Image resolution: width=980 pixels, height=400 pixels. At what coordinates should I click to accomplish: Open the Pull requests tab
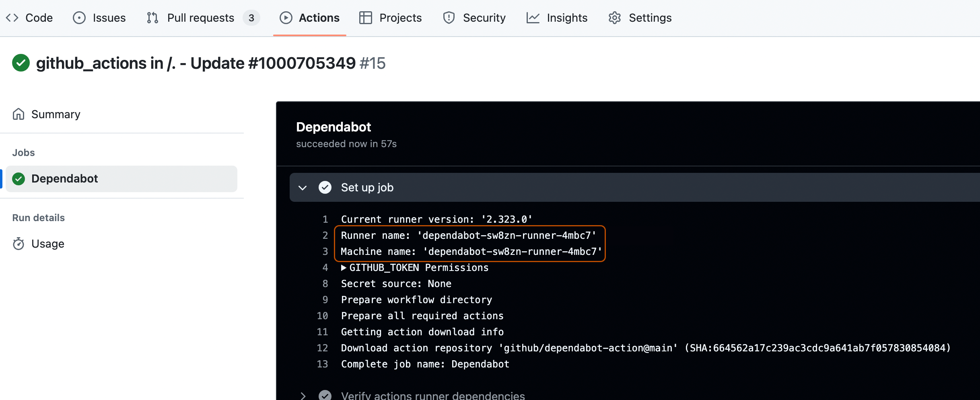pos(201,18)
